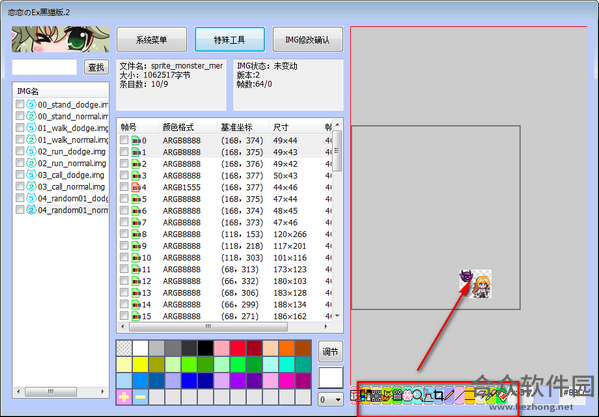Click the 调节 adjust button

330,351
